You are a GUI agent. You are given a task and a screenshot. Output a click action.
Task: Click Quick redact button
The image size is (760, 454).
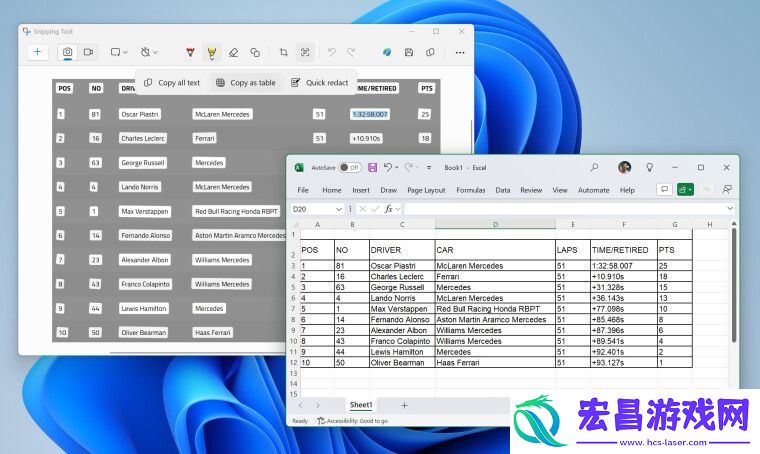319,83
